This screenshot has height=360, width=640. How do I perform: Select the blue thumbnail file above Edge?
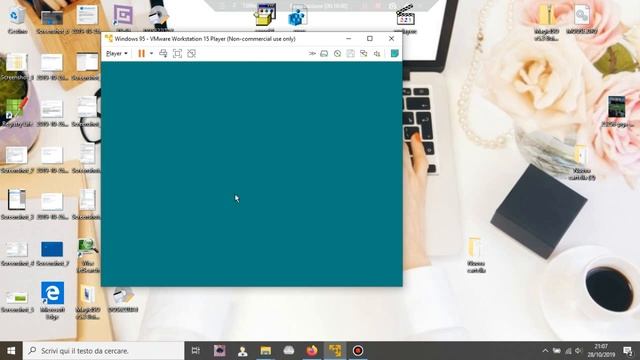(52, 253)
